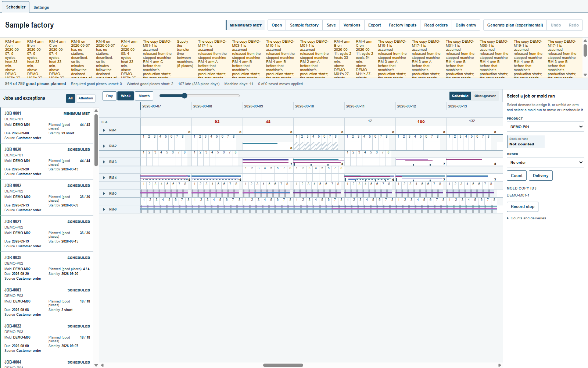Expand the RM-4 machine row
The image size is (588, 368).
coord(104,178)
